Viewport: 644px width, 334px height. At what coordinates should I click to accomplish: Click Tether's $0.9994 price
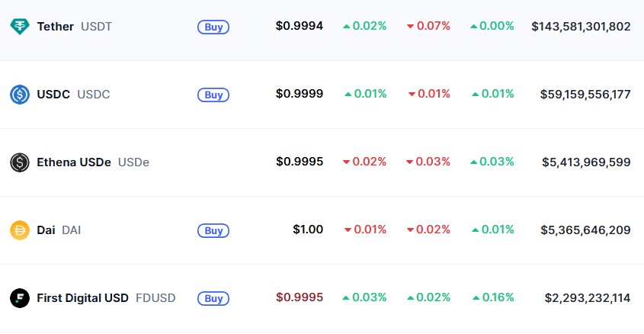300,26
